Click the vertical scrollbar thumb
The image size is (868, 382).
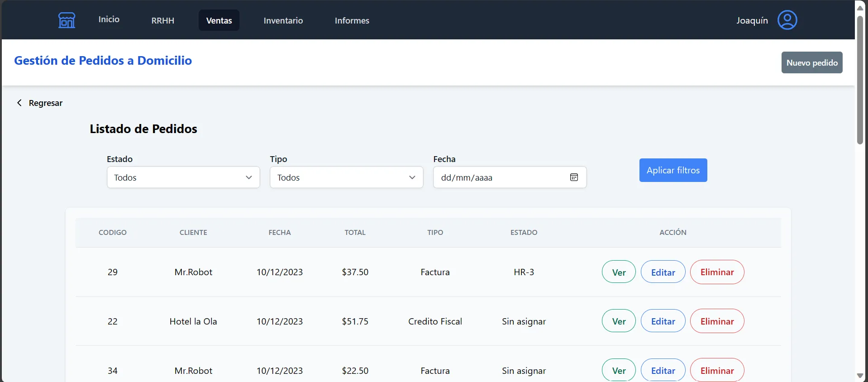[860, 80]
